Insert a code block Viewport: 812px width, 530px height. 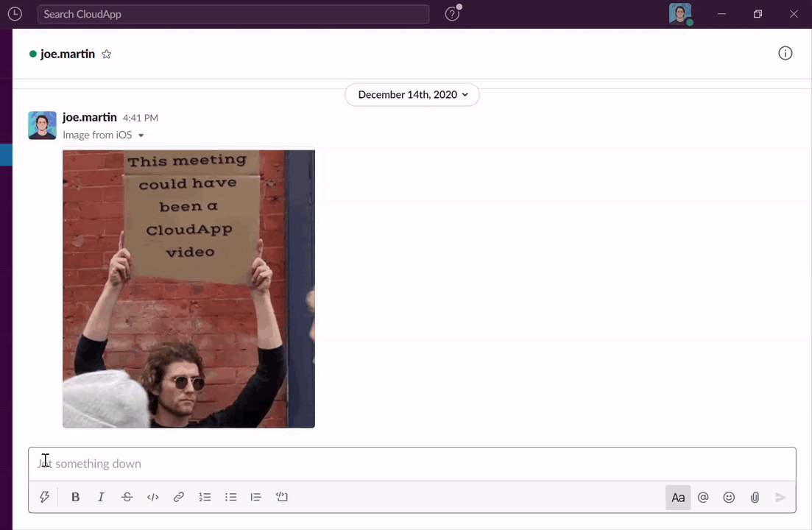tap(282, 498)
